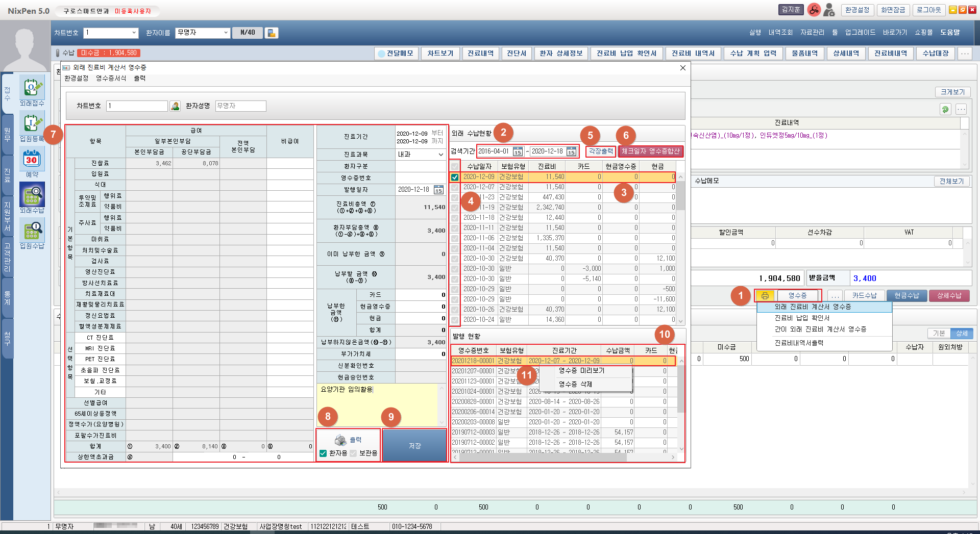Click the yellow printer icon beside 영수증
Viewport: 980px width, 534px height.
coord(765,296)
